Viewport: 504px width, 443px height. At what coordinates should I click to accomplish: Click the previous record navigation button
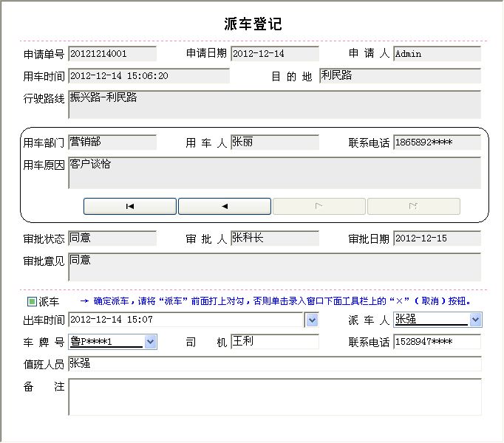pyautogui.click(x=225, y=206)
